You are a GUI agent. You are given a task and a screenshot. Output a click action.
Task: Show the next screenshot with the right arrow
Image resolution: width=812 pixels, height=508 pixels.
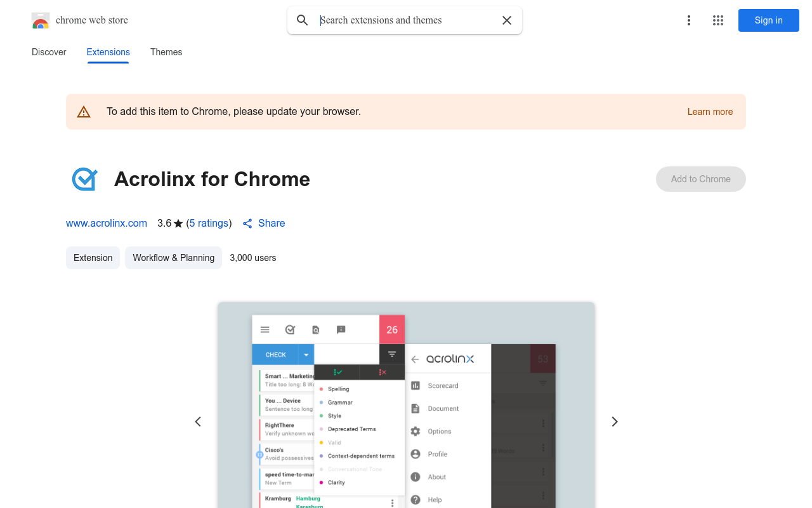point(614,422)
